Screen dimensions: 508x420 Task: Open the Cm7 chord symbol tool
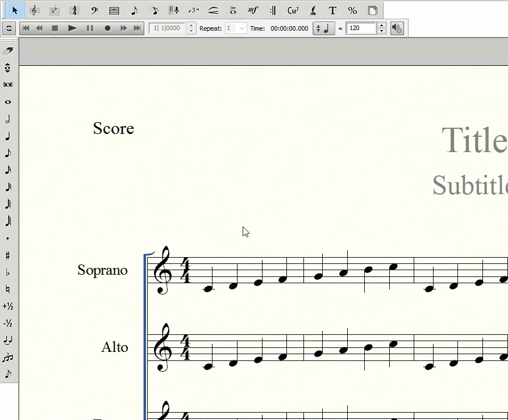pos(293,10)
